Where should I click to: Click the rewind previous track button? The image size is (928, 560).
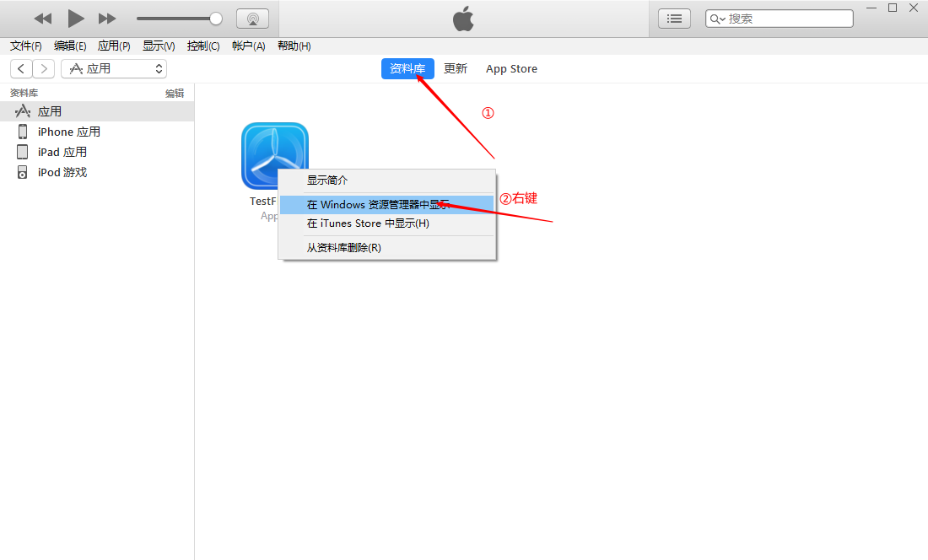point(43,19)
